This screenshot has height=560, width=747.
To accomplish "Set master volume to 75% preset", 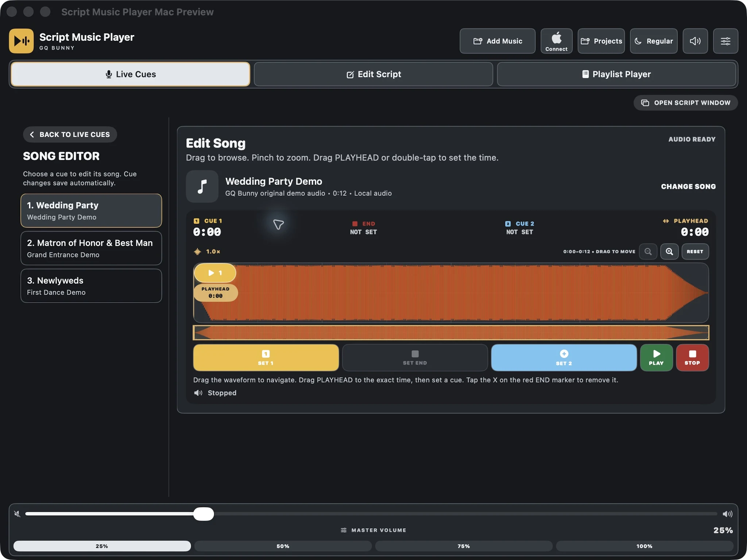I will pyautogui.click(x=464, y=546).
